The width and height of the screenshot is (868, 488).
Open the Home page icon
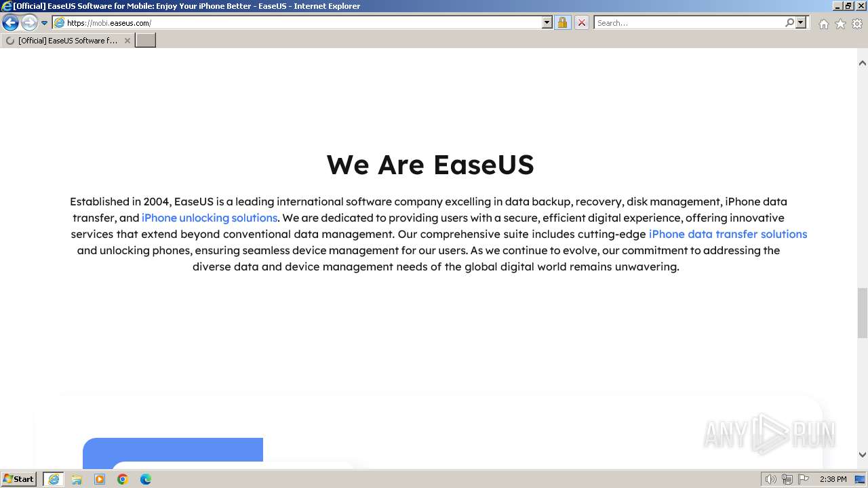[x=823, y=24]
